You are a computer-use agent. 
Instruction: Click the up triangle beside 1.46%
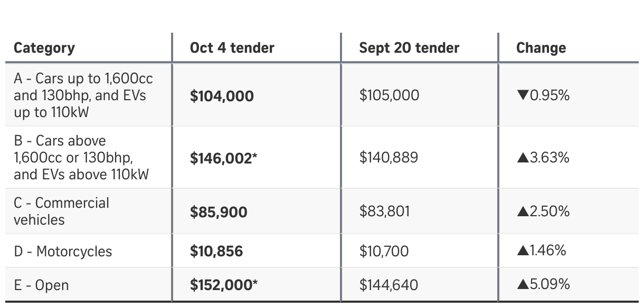[x=523, y=251]
